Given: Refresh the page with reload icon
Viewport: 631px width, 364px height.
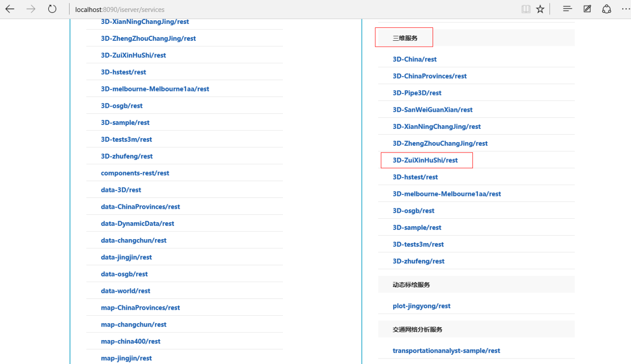Looking at the screenshot, I should tap(52, 9).
